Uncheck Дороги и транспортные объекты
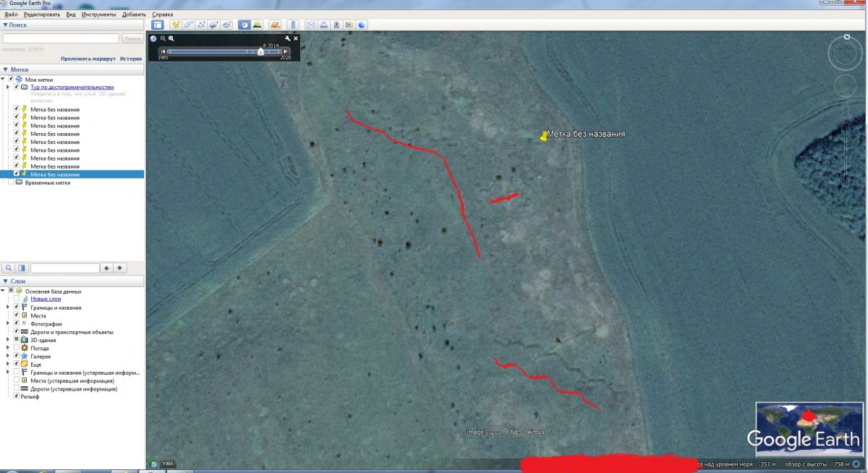868x473 pixels. click(16, 332)
